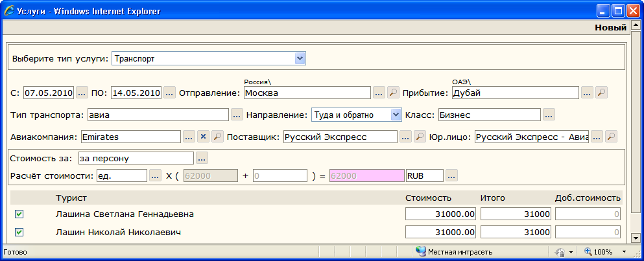Minimize the Услуги window
644x261 pixels.
tap(604, 11)
